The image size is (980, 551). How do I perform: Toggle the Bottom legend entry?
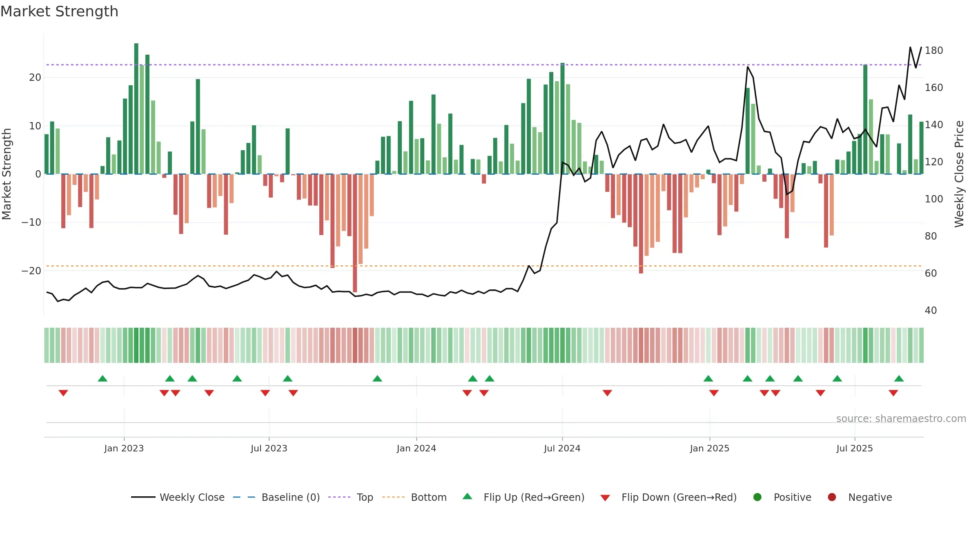click(x=414, y=497)
